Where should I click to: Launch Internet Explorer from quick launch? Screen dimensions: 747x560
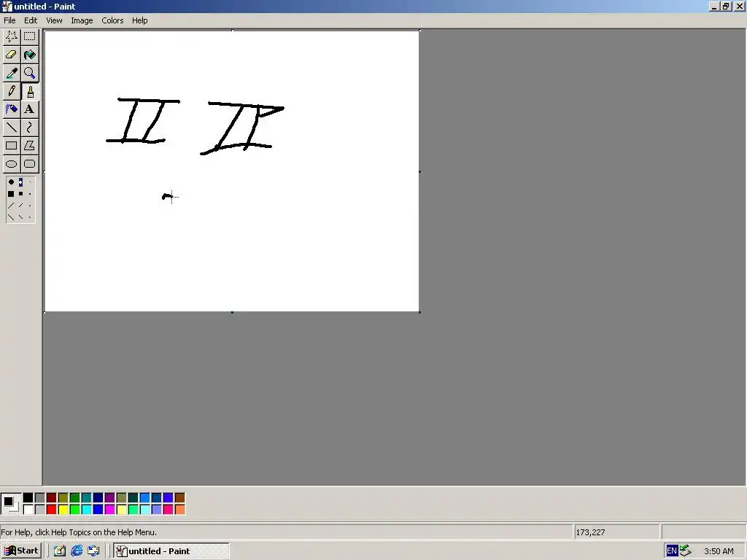[x=76, y=551]
